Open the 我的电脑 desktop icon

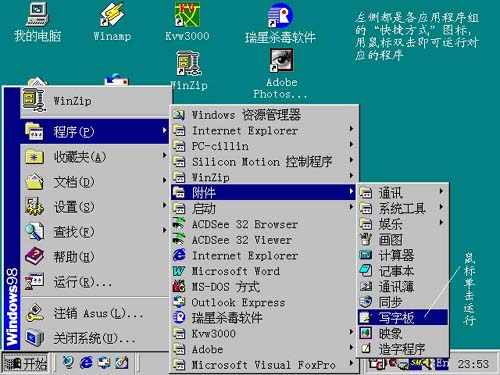(37, 23)
